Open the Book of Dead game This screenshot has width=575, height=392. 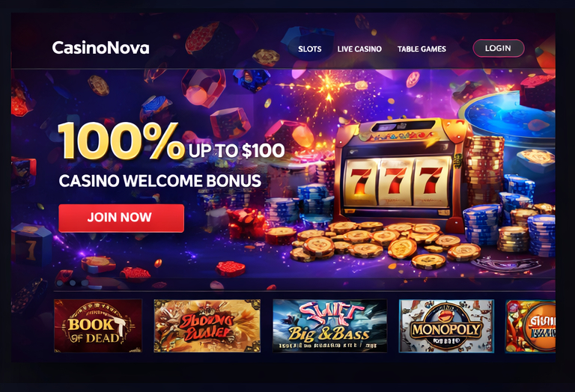click(x=98, y=325)
